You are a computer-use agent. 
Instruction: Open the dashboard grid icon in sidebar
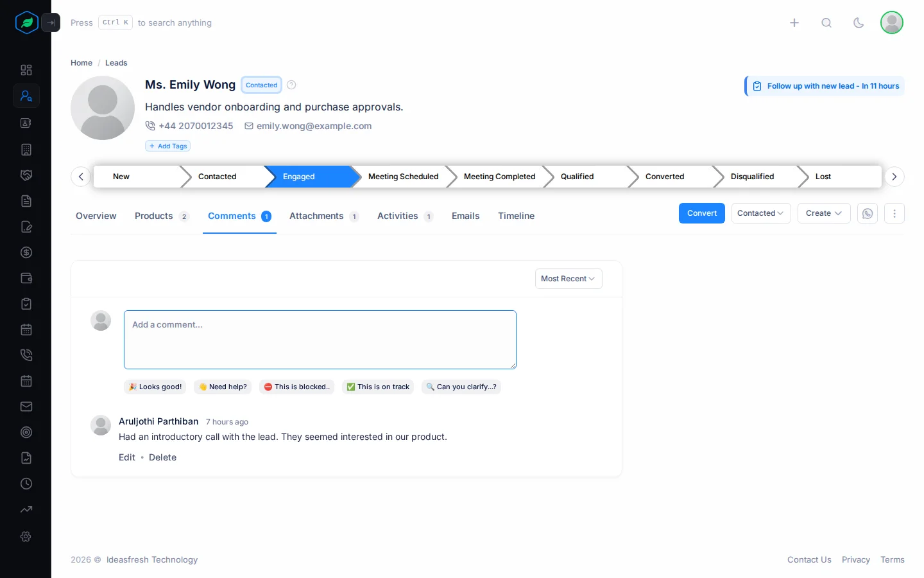(x=26, y=70)
